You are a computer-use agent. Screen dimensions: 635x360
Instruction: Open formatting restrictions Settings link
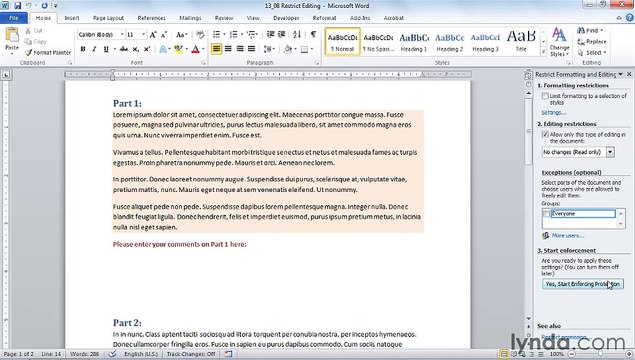pyautogui.click(x=554, y=113)
